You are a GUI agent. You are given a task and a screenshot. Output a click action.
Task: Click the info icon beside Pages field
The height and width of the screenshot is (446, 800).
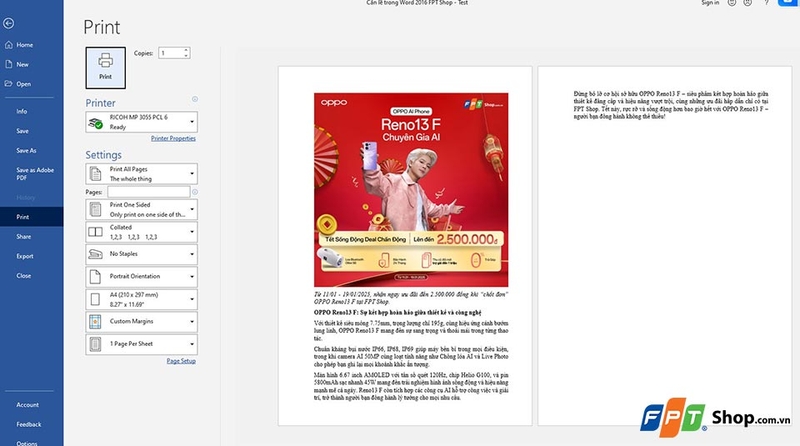[195, 192]
